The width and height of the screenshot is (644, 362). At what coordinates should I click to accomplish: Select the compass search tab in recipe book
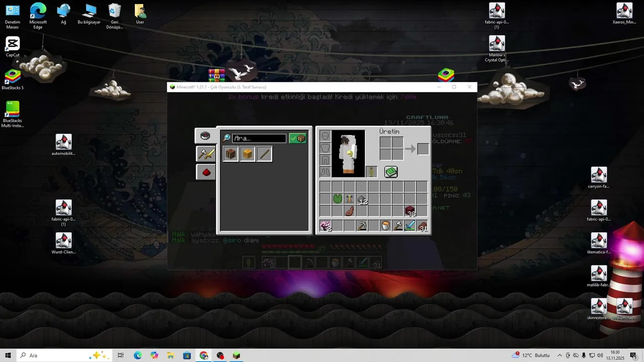[205, 136]
